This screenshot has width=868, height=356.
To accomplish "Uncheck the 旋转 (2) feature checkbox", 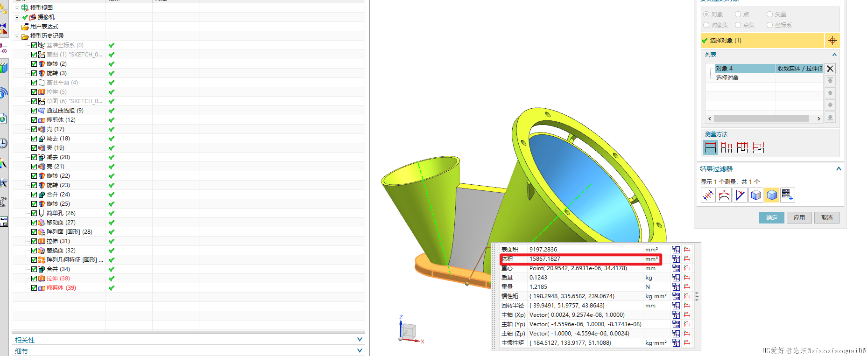I will point(34,64).
